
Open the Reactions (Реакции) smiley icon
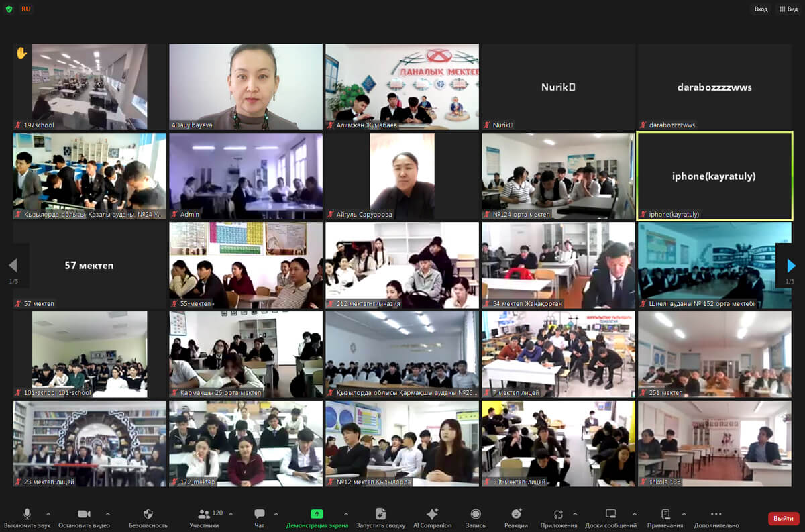pyautogui.click(x=516, y=514)
